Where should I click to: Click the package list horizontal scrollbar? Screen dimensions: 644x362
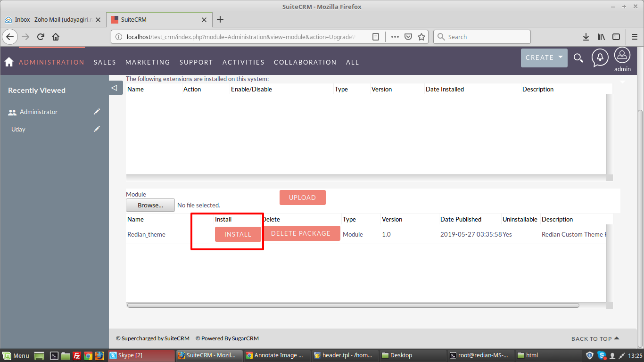[353, 305]
